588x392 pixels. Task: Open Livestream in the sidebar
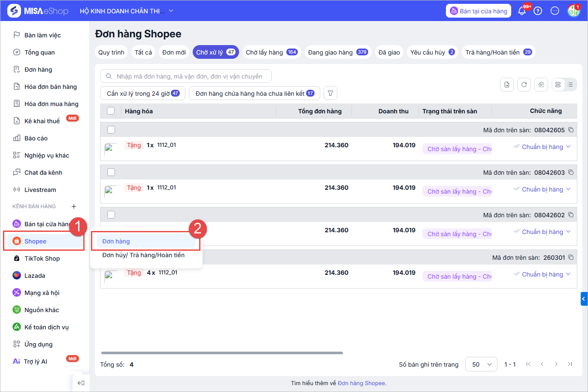pos(40,190)
